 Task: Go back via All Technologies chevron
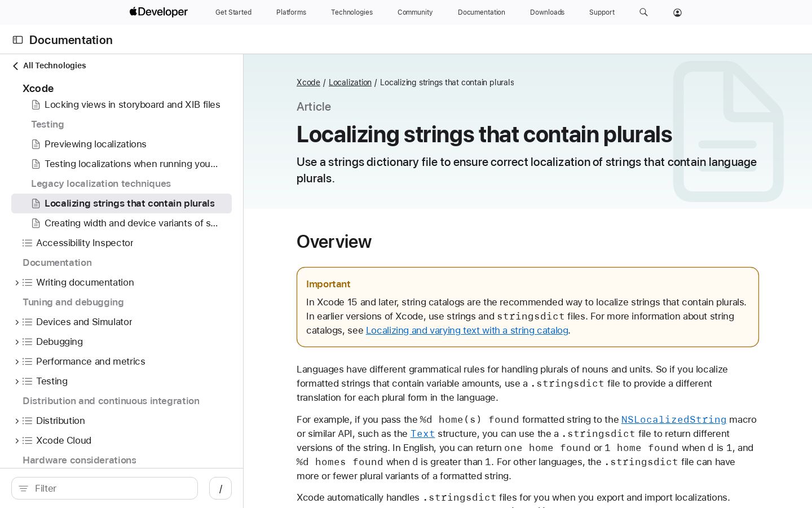pos(15,66)
